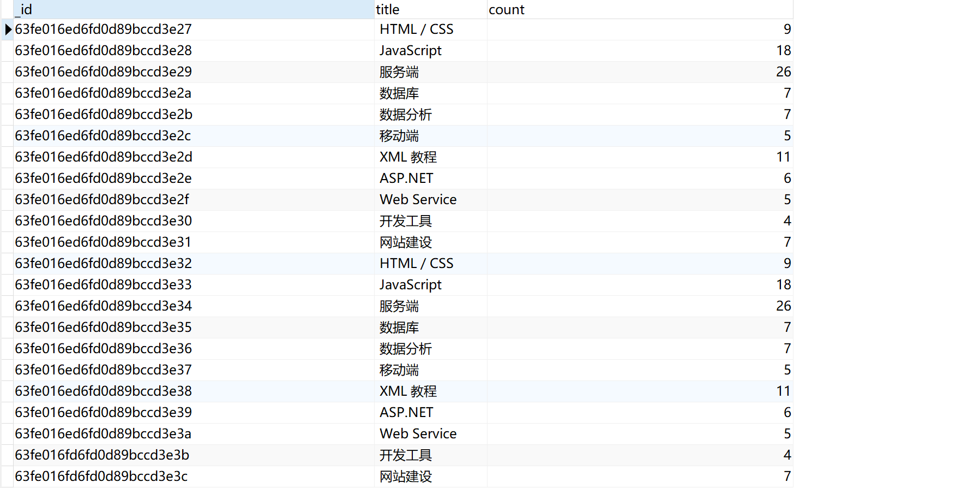The width and height of the screenshot is (980, 488).
Task: Select cell 63fe016ed6fd0d89bccd3e31
Action: pos(194,242)
